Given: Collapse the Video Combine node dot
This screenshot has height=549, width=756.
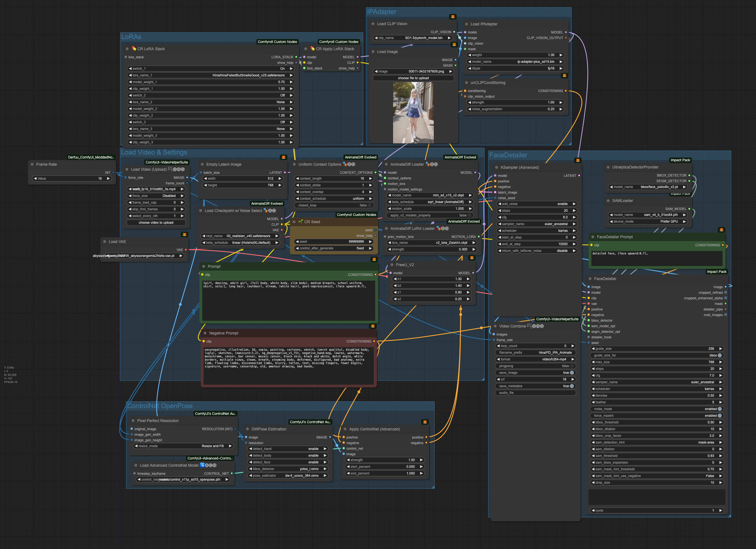Looking at the screenshot, I should click(495, 326).
